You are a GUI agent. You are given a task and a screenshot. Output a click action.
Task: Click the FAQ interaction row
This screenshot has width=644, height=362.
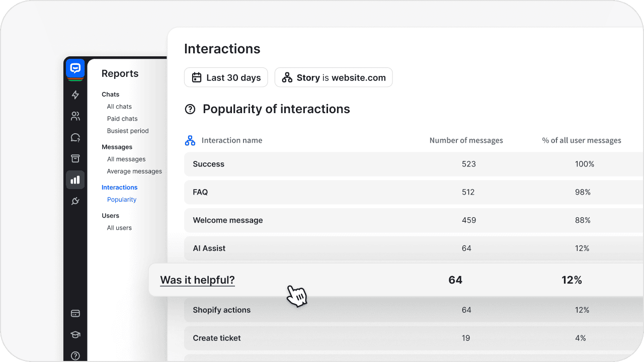[200, 192]
